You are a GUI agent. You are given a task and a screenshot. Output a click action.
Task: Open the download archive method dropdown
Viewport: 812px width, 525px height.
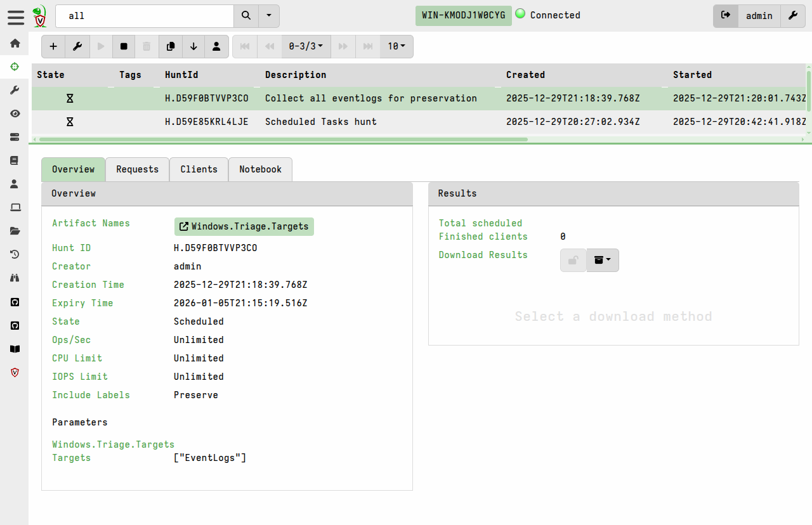coord(603,260)
